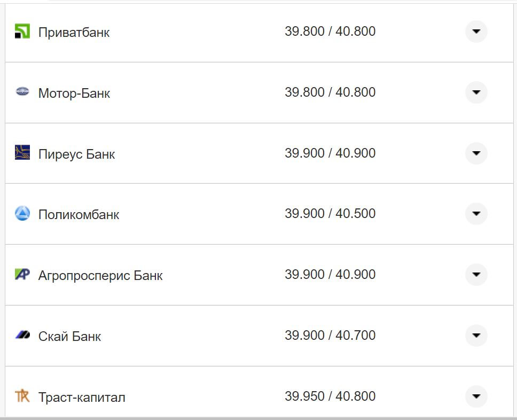This screenshot has height=420, width=517.
Task: Expand the Поликомбанк rate details
Action: [476, 214]
